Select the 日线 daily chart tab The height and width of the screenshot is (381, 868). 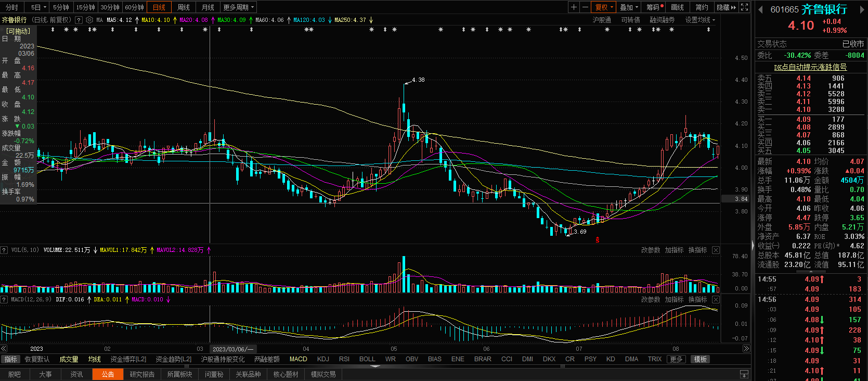[159, 7]
